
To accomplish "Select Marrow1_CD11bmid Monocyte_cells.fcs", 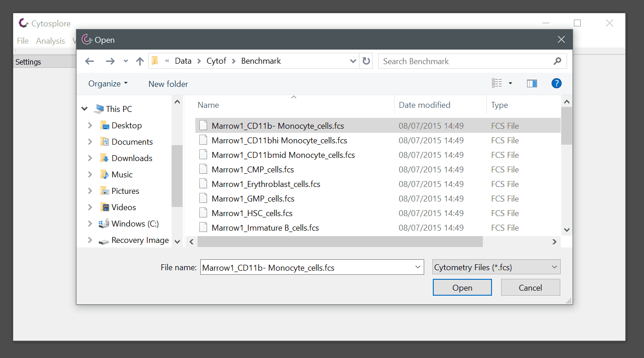I will 283,155.
